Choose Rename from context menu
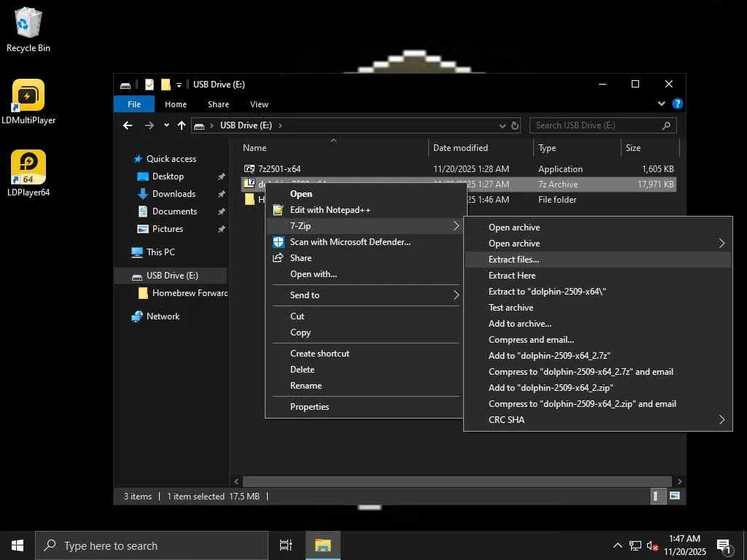This screenshot has width=747, height=560. [x=365, y=386]
